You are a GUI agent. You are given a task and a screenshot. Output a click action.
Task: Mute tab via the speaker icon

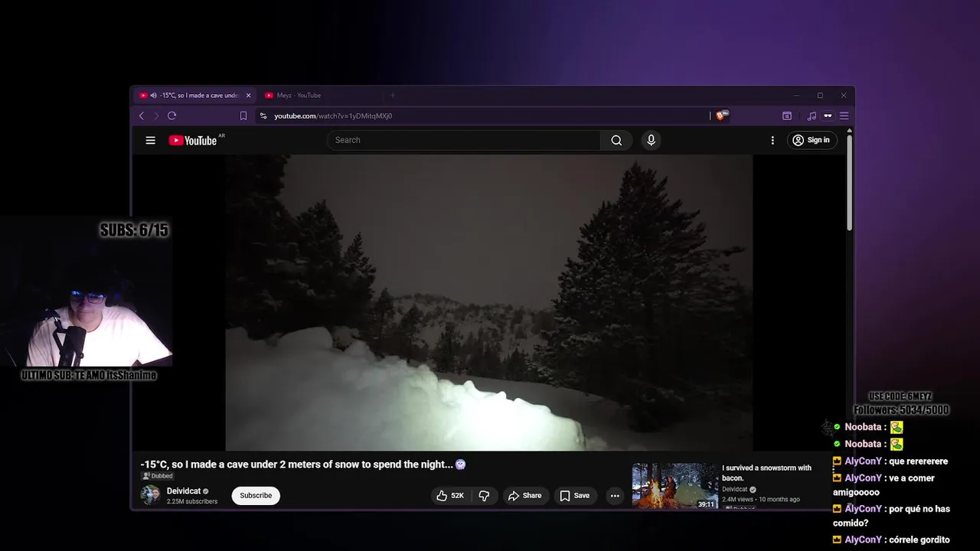pyautogui.click(x=153, y=96)
